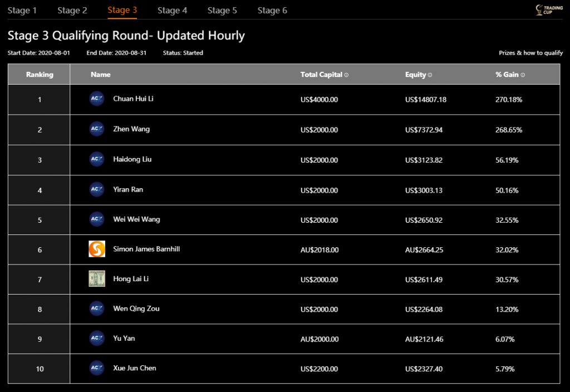Click the Equity info icon
570x392 pixels.
click(x=430, y=75)
